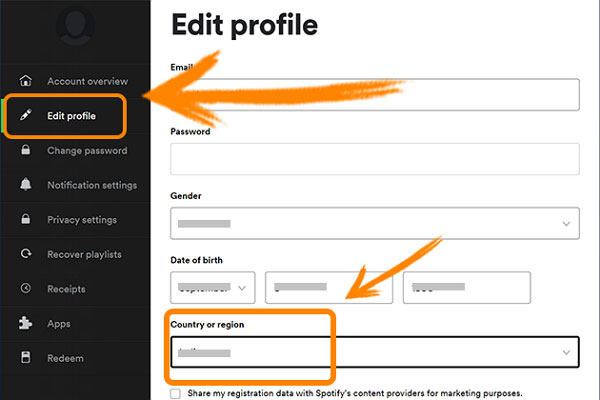Image resolution: width=600 pixels, height=400 pixels.
Task: Open the Receipts page link
Action: pos(66,289)
